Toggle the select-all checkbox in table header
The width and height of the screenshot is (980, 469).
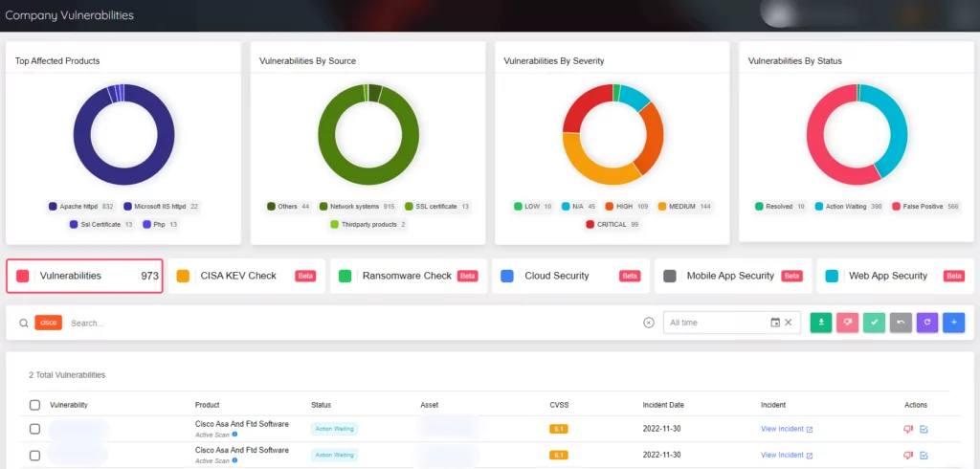click(x=35, y=405)
